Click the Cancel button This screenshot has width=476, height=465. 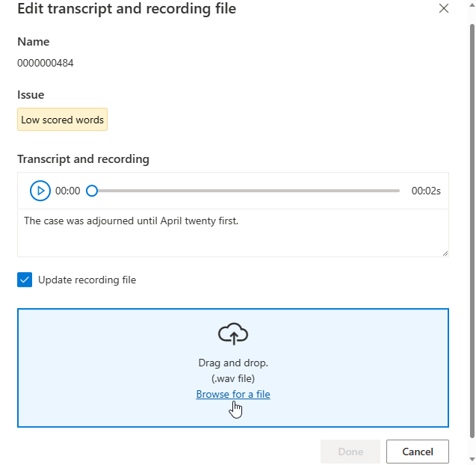[418, 452]
